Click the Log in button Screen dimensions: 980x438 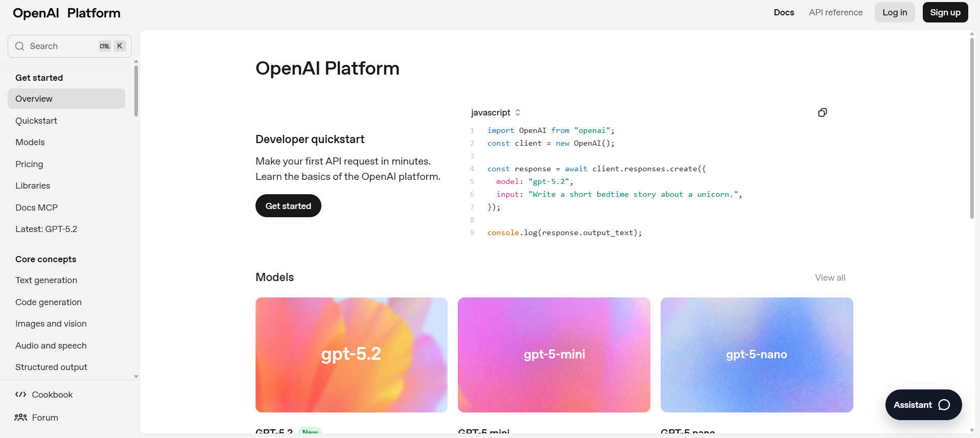[894, 12]
